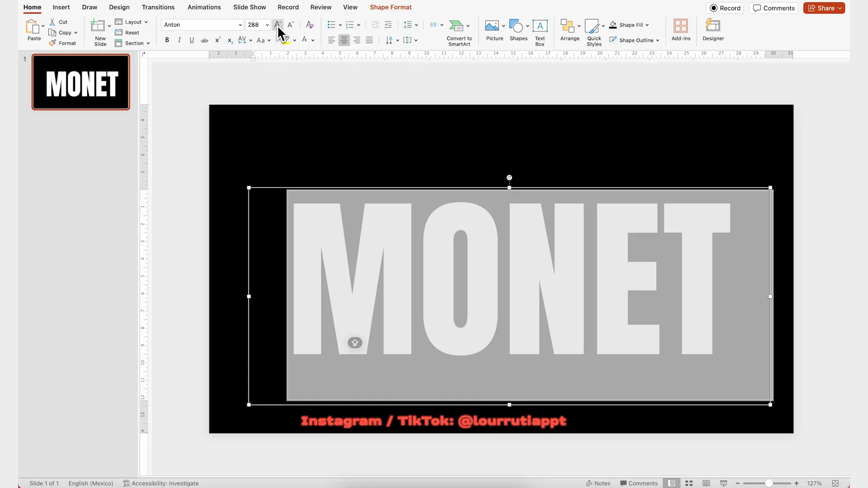Toggle Italic formatting
The height and width of the screenshot is (488, 868).
coord(179,40)
